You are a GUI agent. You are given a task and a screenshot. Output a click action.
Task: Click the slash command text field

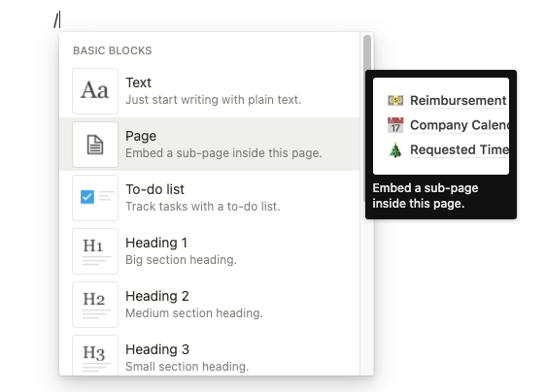coord(56,20)
